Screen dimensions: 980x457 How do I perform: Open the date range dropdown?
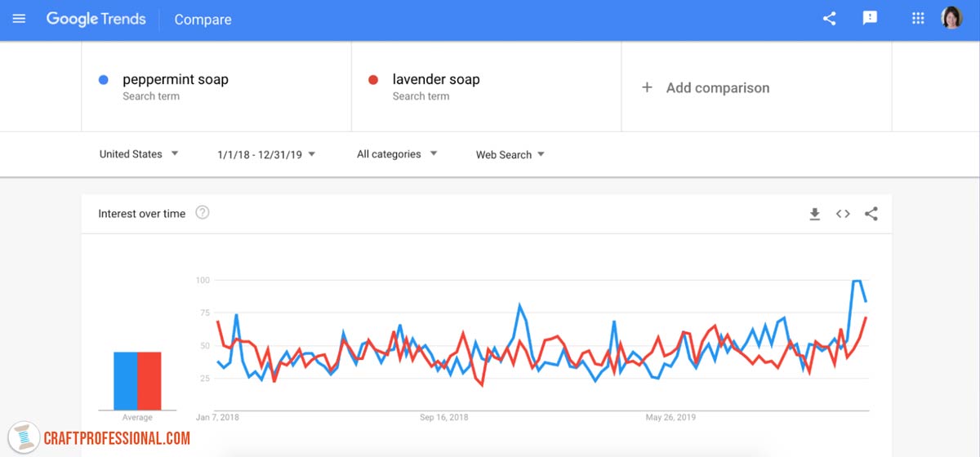pos(266,154)
